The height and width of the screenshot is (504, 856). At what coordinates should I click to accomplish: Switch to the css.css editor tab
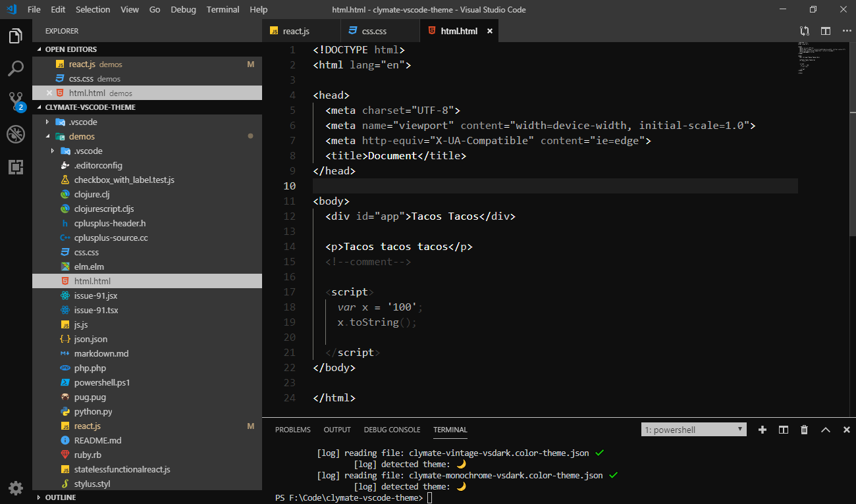[x=381, y=31]
